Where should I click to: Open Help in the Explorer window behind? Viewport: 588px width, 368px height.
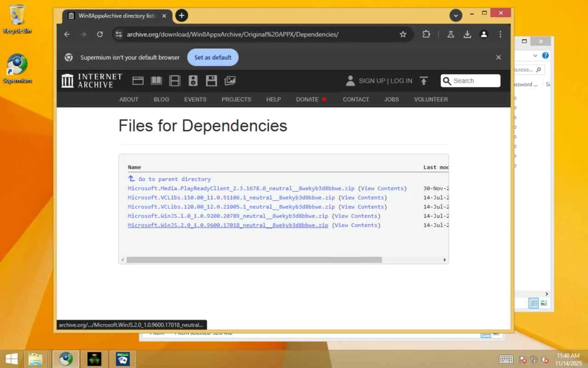pyautogui.click(x=545, y=56)
